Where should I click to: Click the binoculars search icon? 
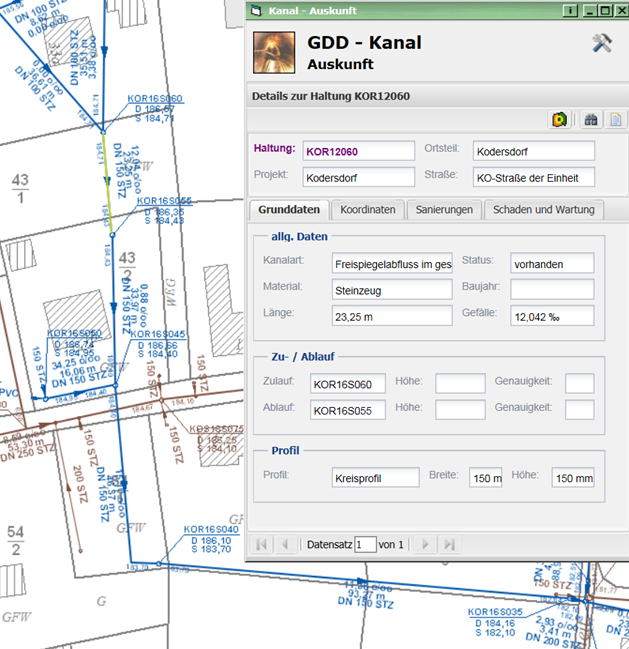coord(591,120)
